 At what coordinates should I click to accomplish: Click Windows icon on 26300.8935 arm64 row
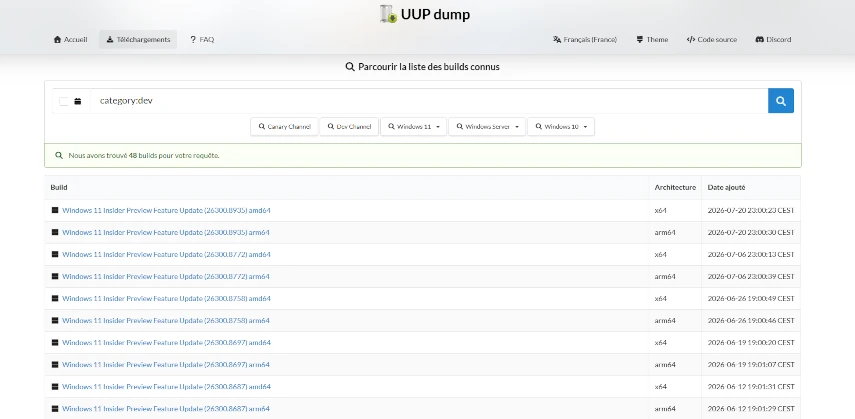point(55,232)
